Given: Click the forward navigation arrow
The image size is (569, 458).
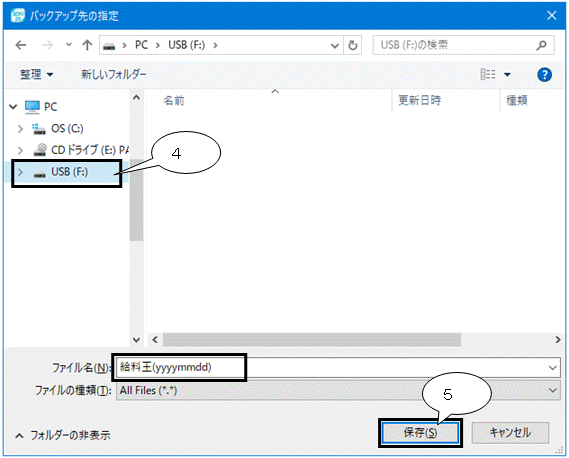Looking at the screenshot, I should tap(48, 45).
